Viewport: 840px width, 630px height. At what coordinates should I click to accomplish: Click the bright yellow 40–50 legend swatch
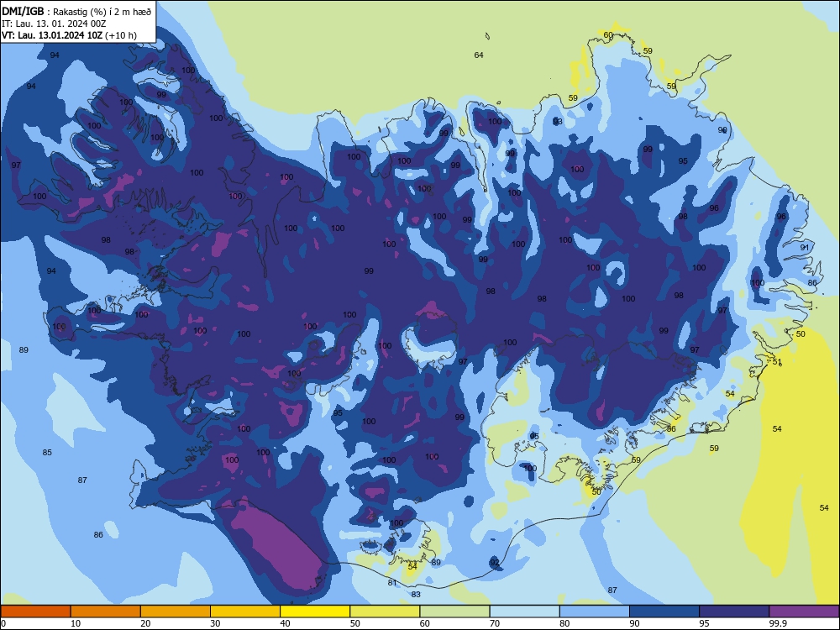pos(315,612)
